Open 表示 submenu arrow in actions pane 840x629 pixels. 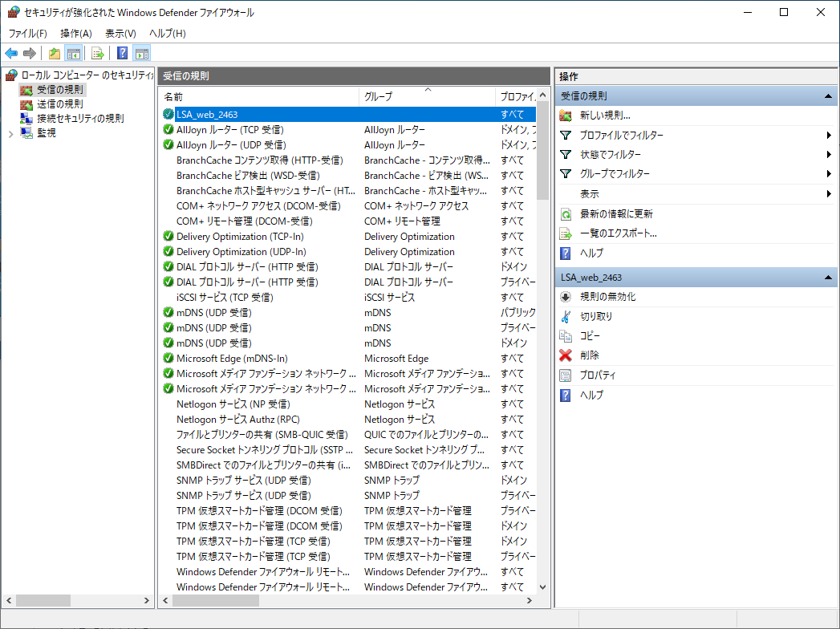829,194
